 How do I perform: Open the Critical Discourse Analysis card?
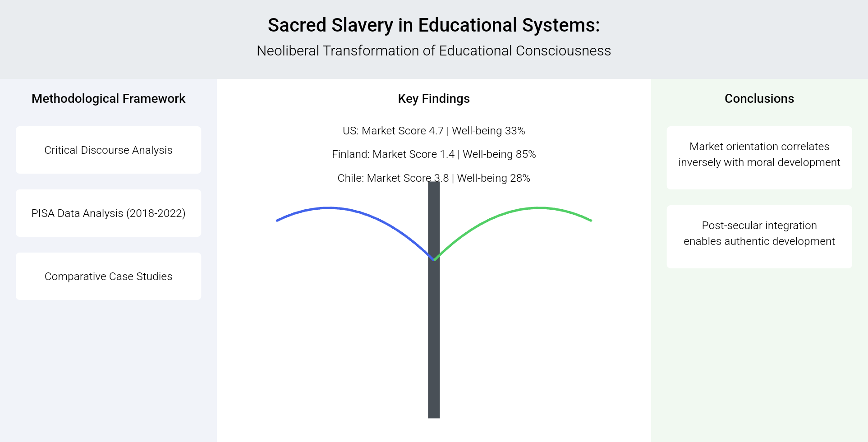[108, 150]
